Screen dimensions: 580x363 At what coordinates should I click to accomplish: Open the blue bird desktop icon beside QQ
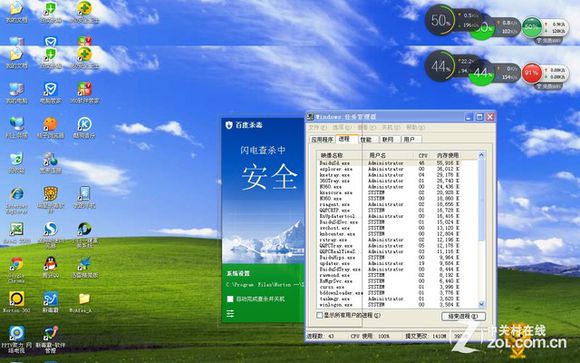85,264
